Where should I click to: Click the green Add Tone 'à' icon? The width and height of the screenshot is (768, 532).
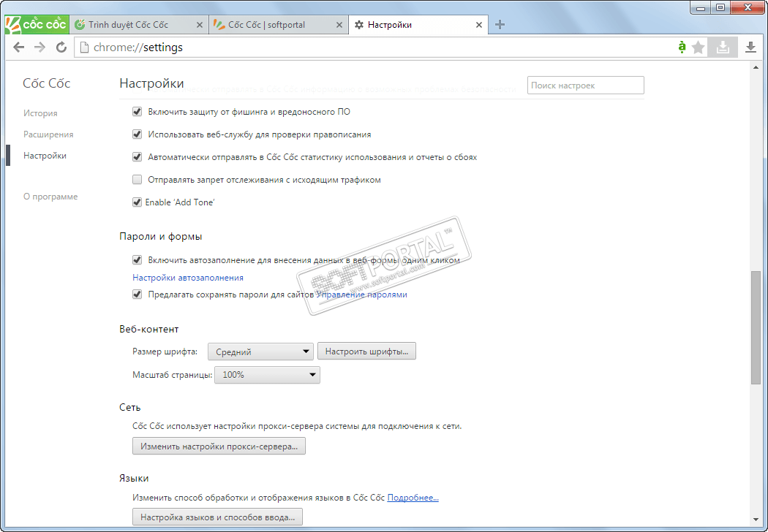(682, 47)
